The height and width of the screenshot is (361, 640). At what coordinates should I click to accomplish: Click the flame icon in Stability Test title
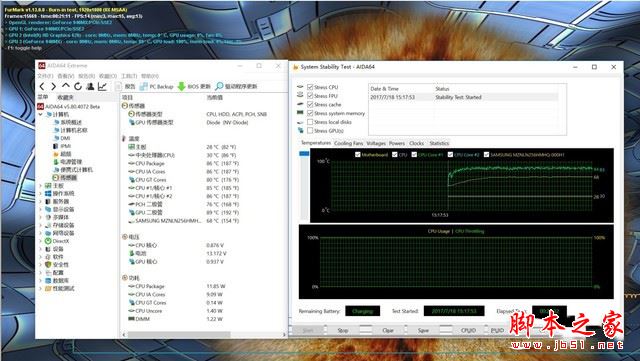point(296,67)
